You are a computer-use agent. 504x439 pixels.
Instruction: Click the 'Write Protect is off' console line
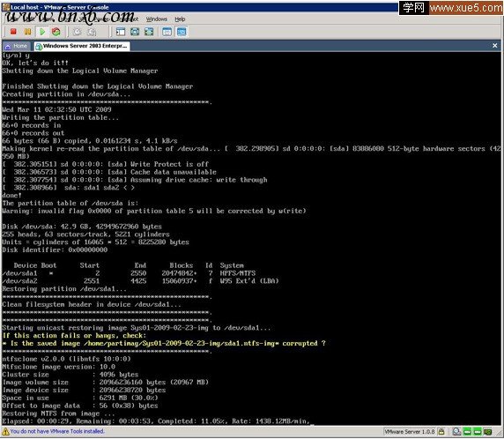[106, 164]
